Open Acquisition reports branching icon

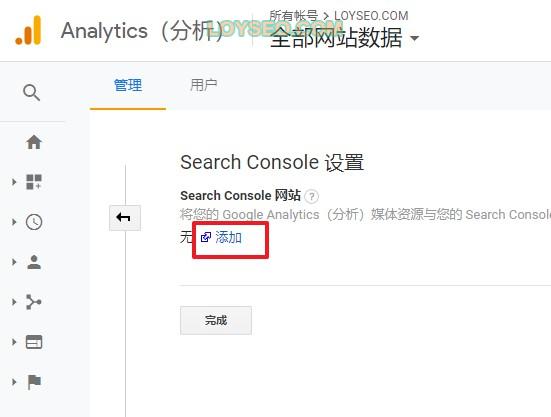coord(34,302)
